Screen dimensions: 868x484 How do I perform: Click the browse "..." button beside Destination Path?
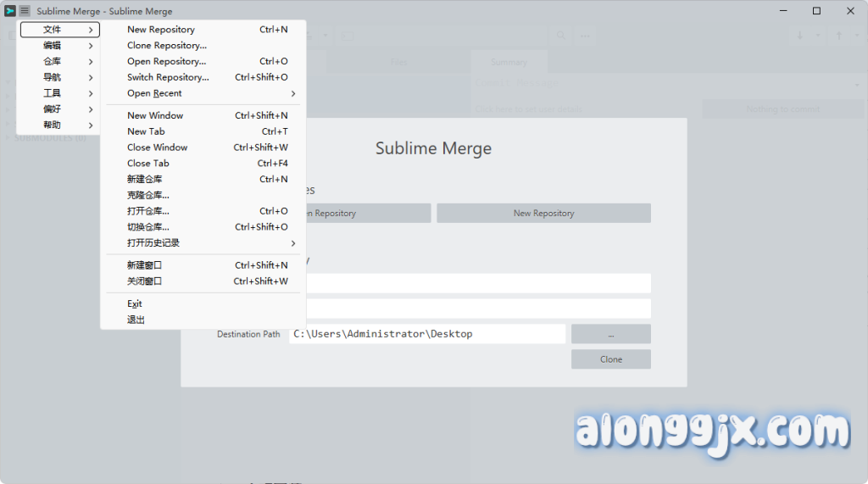[x=610, y=334]
